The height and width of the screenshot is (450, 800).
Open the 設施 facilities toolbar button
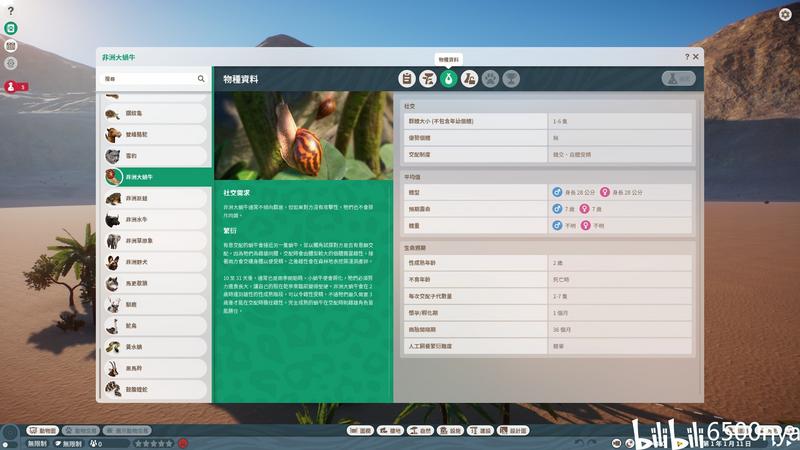(x=451, y=431)
